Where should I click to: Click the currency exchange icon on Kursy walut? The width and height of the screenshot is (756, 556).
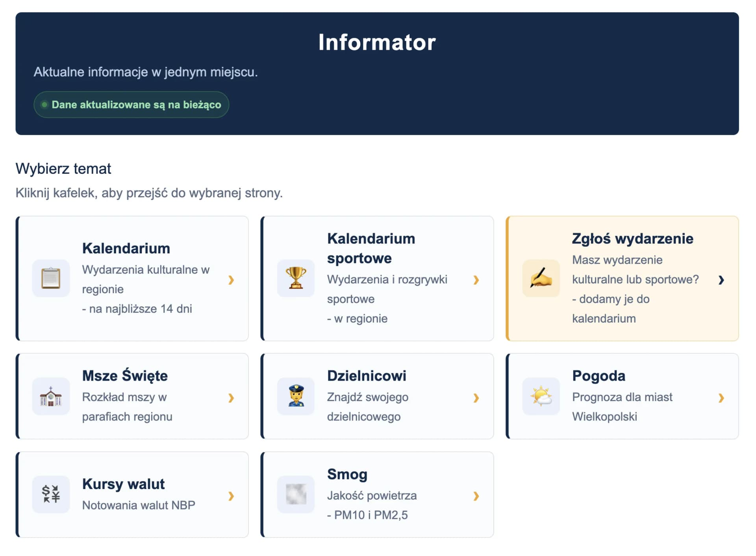pos(51,494)
